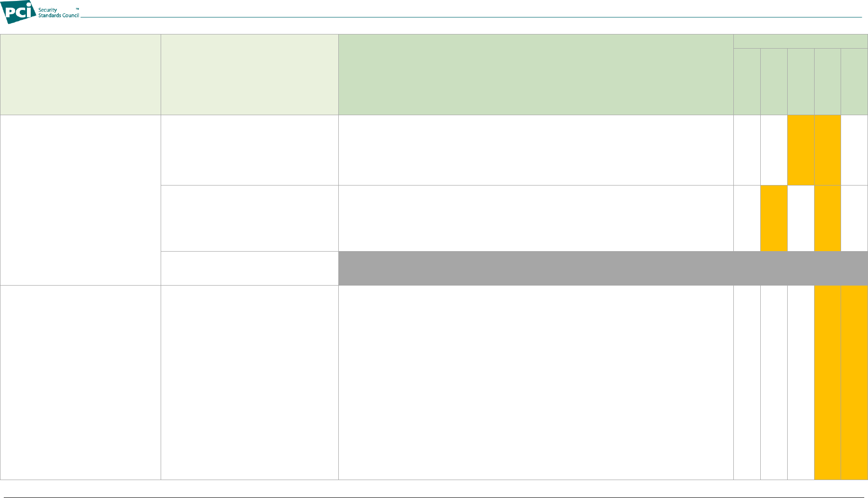The image size is (868, 498).
Task: Click the Security Standards Council wordmark text
Action: (59, 13)
